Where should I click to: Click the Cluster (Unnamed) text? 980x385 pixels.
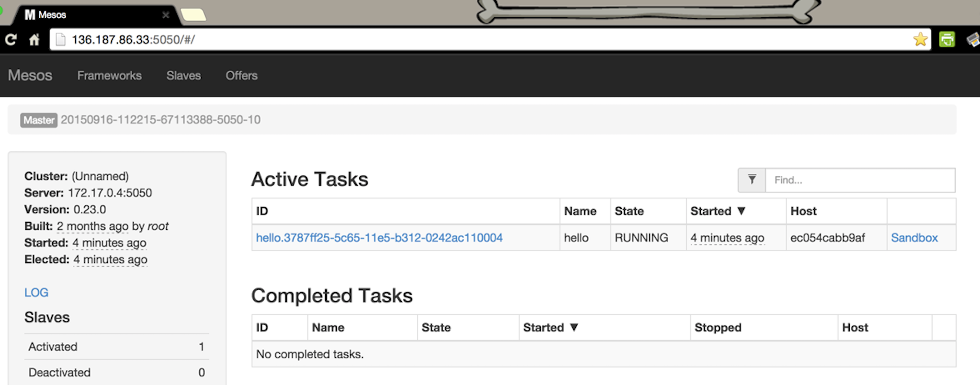coord(77,176)
